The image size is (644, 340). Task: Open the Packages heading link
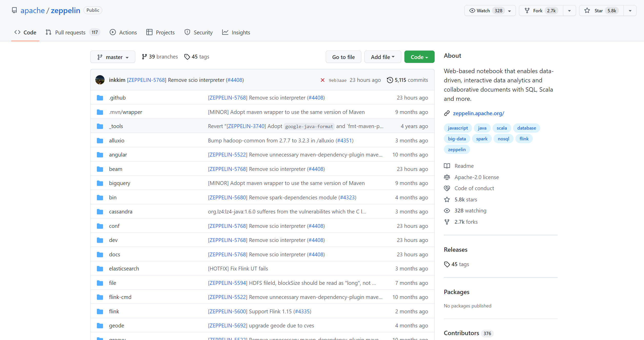click(457, 292)
